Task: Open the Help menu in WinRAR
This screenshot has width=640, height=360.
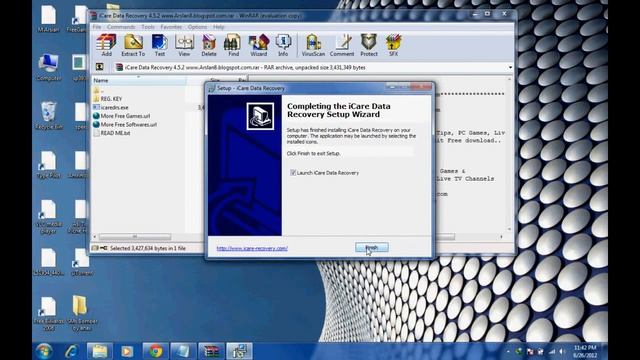Action: tap(219, 27)
